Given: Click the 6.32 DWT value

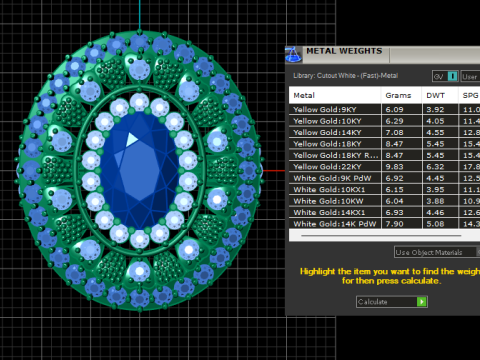Looking at the screenshot, I should (x=435, y=167).
